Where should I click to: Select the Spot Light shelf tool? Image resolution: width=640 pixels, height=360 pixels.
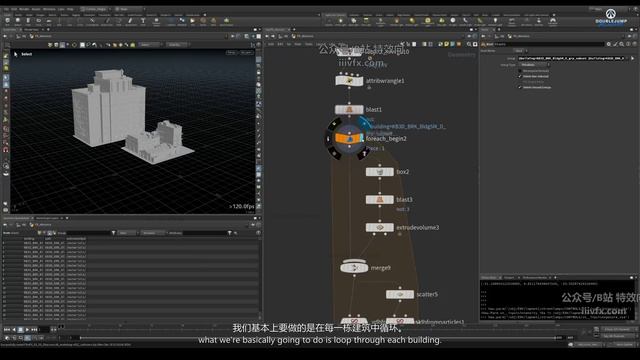pos(353,21)
